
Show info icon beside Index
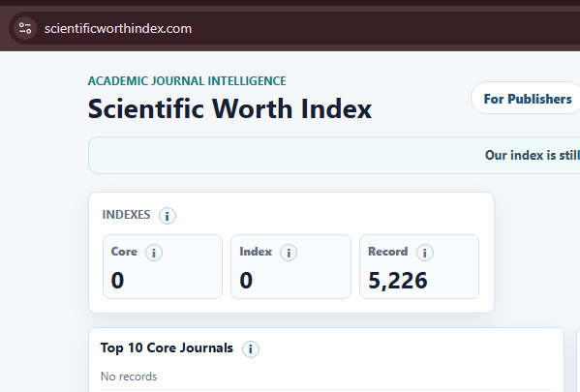click(289, 253)
